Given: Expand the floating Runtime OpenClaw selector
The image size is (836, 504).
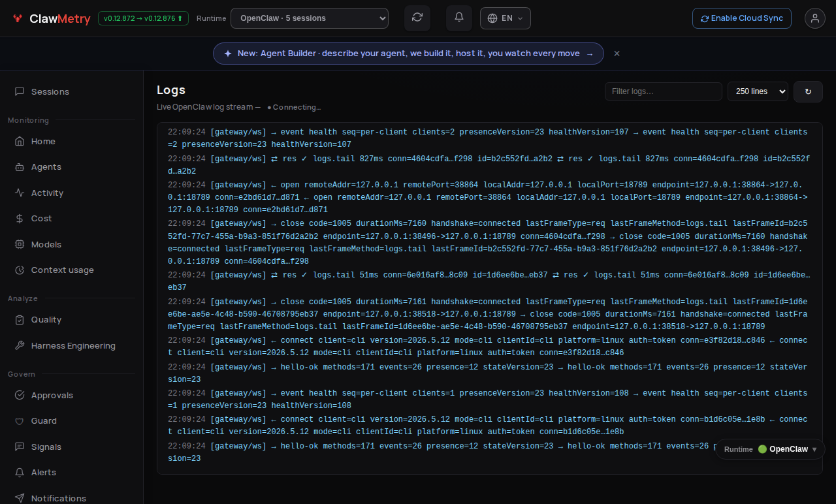Looking at the screenshot, I should [x=770, y=449].
